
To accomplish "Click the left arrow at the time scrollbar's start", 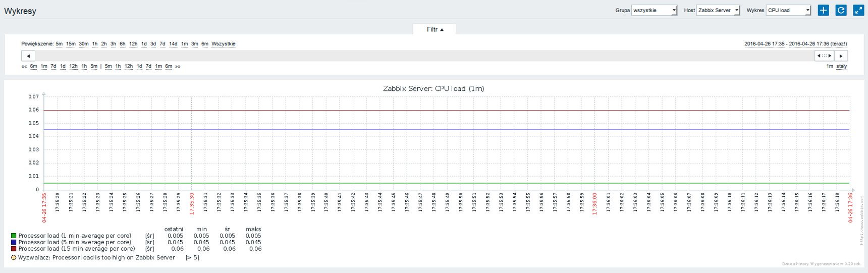I will [x=28, y=56].
